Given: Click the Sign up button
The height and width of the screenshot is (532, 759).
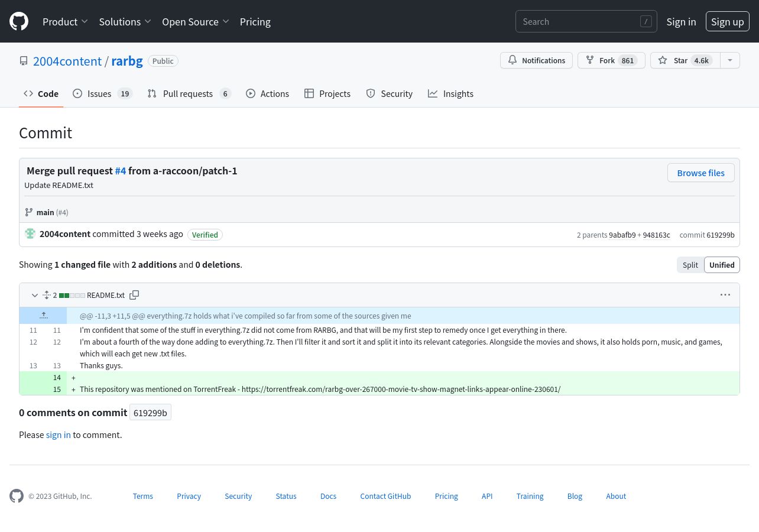Looking at the screenshot, I should pyautogui.click(x=728, y=21).
